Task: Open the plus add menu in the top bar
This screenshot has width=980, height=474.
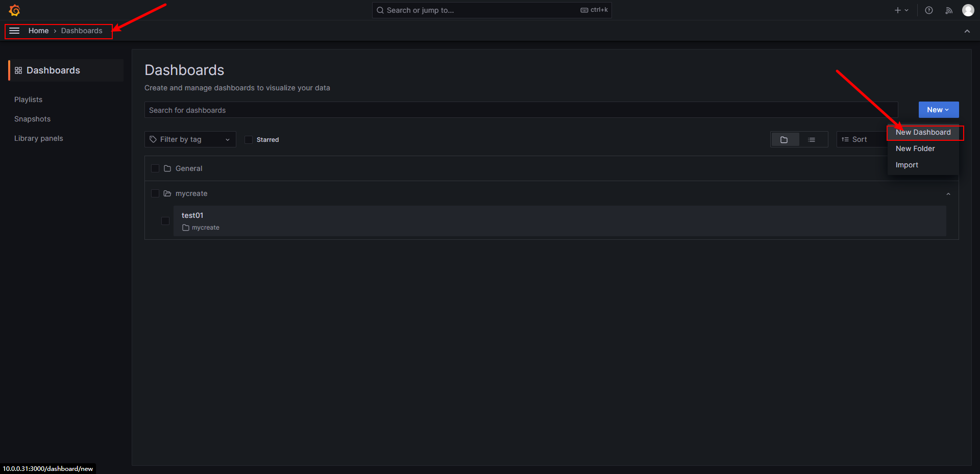Action: (x=901, y=10)
